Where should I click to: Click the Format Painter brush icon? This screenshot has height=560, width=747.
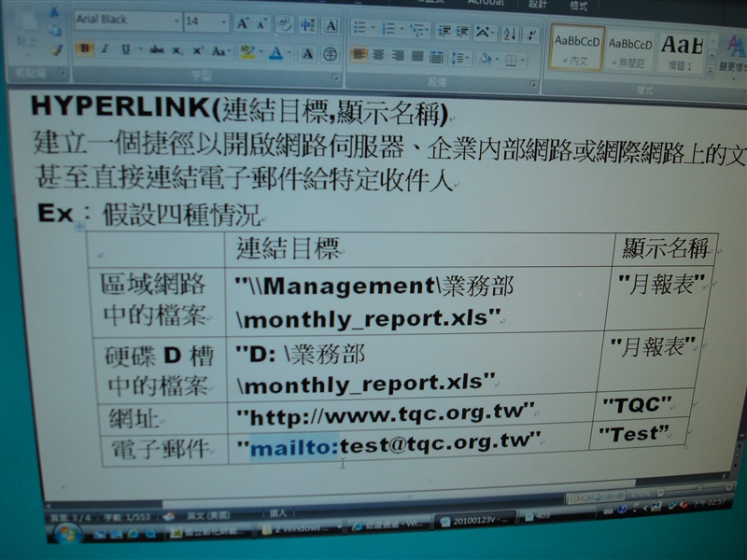point(55,49)
